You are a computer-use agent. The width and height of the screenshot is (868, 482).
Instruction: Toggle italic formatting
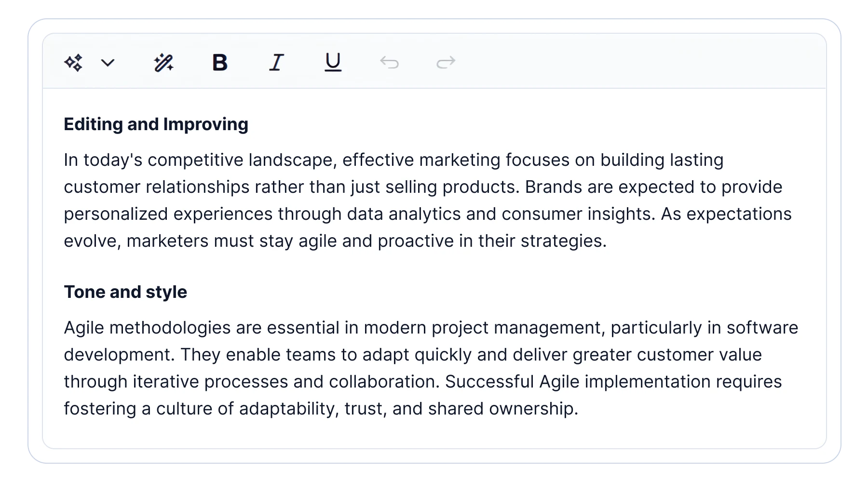click(276, 62)
